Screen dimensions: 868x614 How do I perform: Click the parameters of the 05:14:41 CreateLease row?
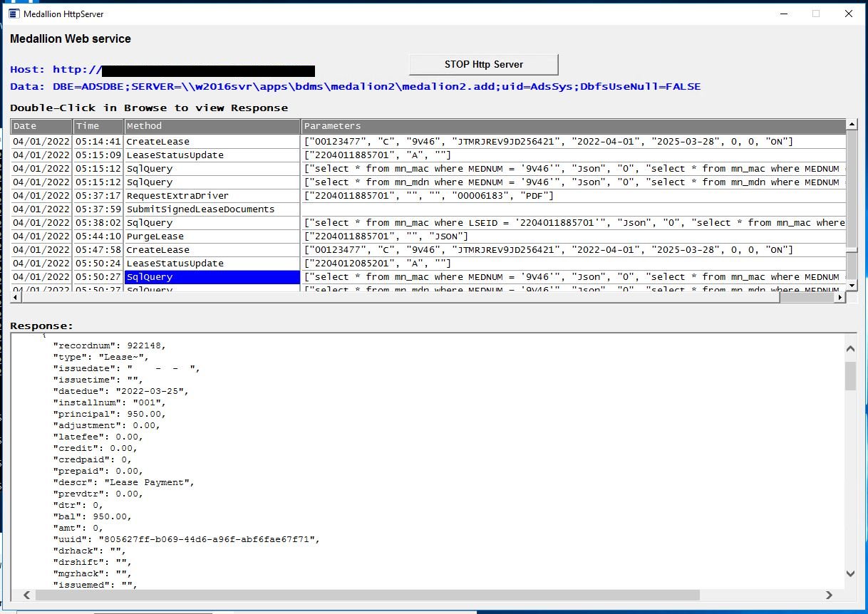pos(574,142)
